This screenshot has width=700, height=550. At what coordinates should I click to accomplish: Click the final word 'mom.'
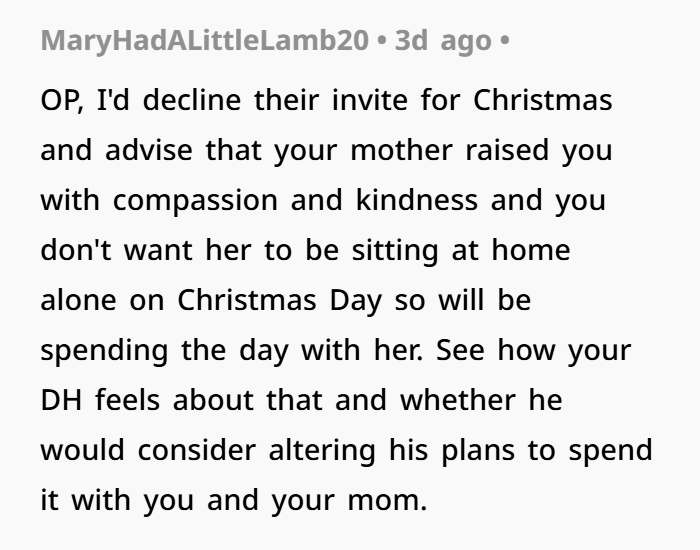pyautogui.click(x=388, y=500)
